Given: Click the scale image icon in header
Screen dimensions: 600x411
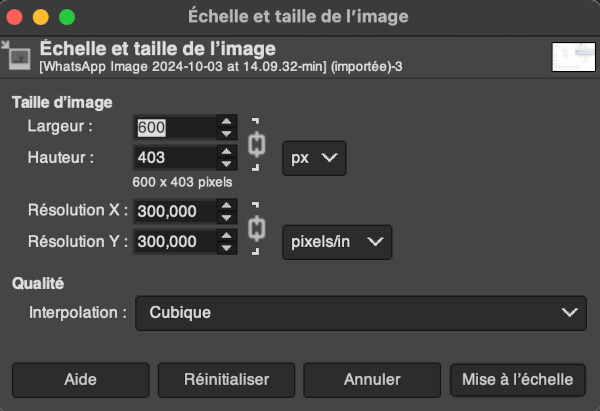Looking at the screenshot, I should pyautogui.click(x=17, y=56).
